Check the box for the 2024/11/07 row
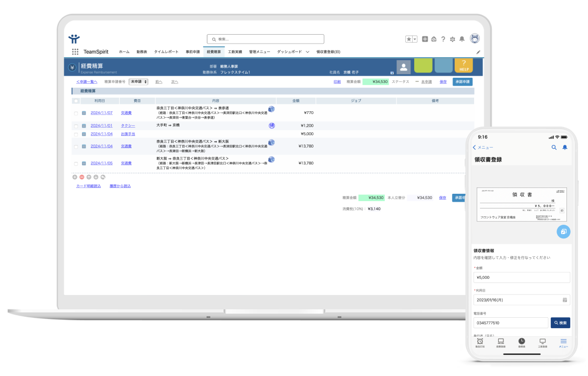This screenshot has height=376, width=588. tap(76, 113)
